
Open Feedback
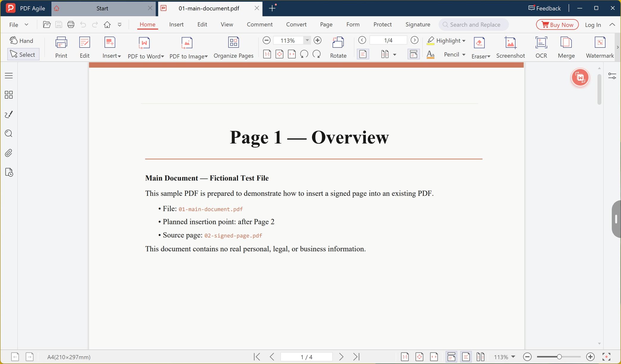544,8
